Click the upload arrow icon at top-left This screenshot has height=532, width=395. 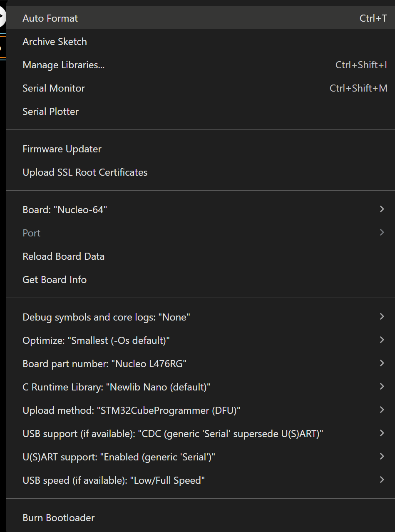[x=2, y=17]
